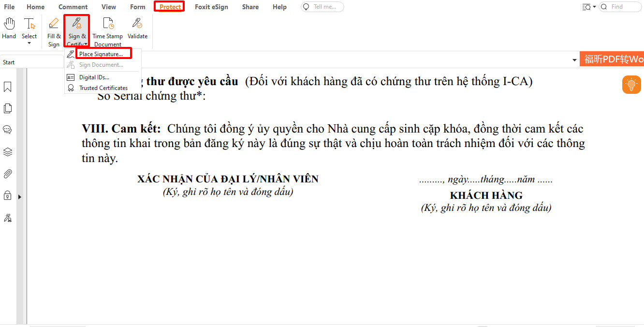Screen dimensions: 644x327
Task: Open the Comments panel
Action: pyautogui.click(x=8, y=130)
